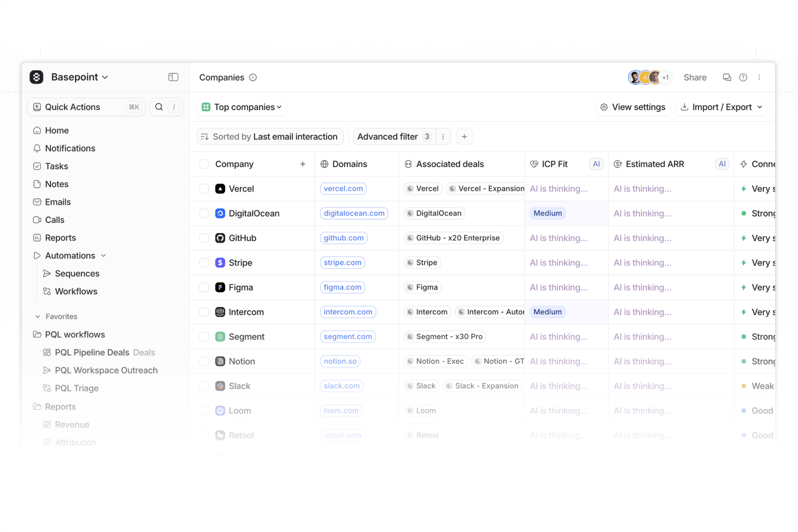Toggle the sidebar collapse icon

173,77
